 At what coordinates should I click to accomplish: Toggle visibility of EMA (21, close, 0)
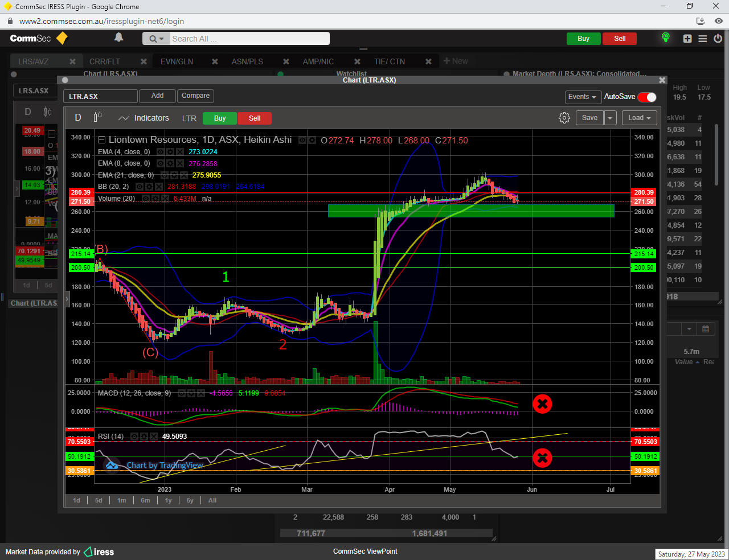(x=165, y=175)
